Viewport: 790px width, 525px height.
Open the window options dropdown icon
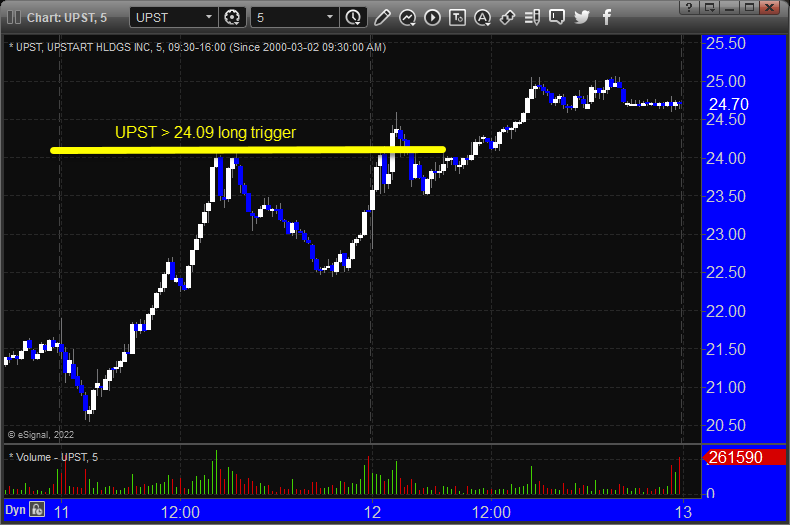point(709,7)
